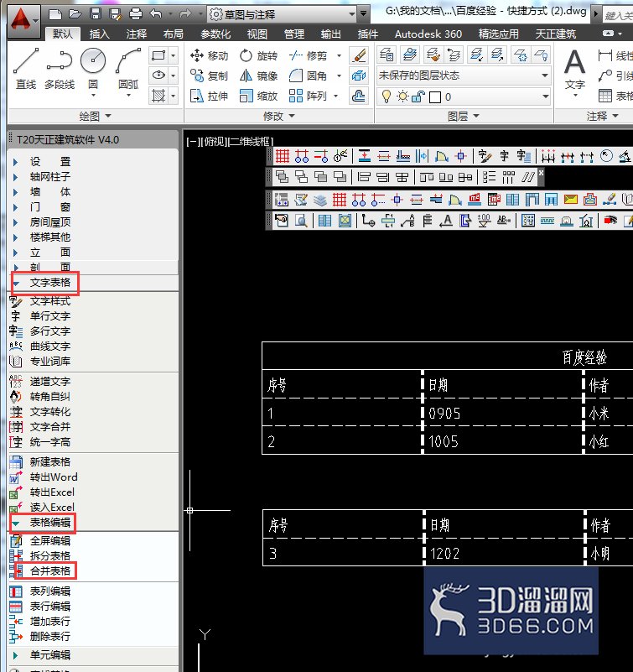The image size is (633, 672).
Task: Click the [二维线框] viewport visual style label
Action: pyautogui.click(x=250, y=142)
